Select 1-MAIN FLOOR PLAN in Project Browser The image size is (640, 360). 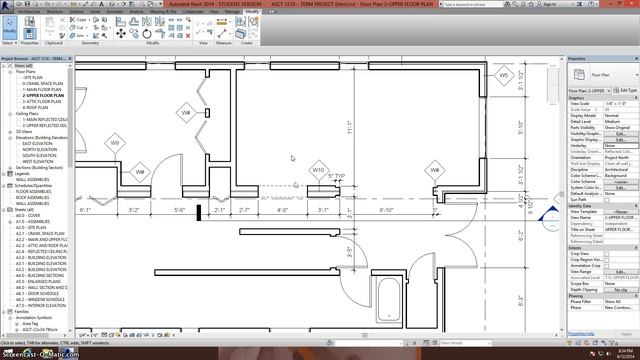pyautogui.click(x=42, y=90)
